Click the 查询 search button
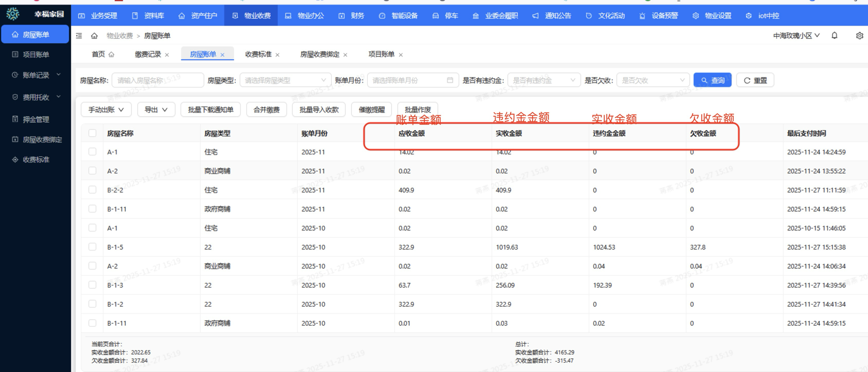 [x=712, y=80]
